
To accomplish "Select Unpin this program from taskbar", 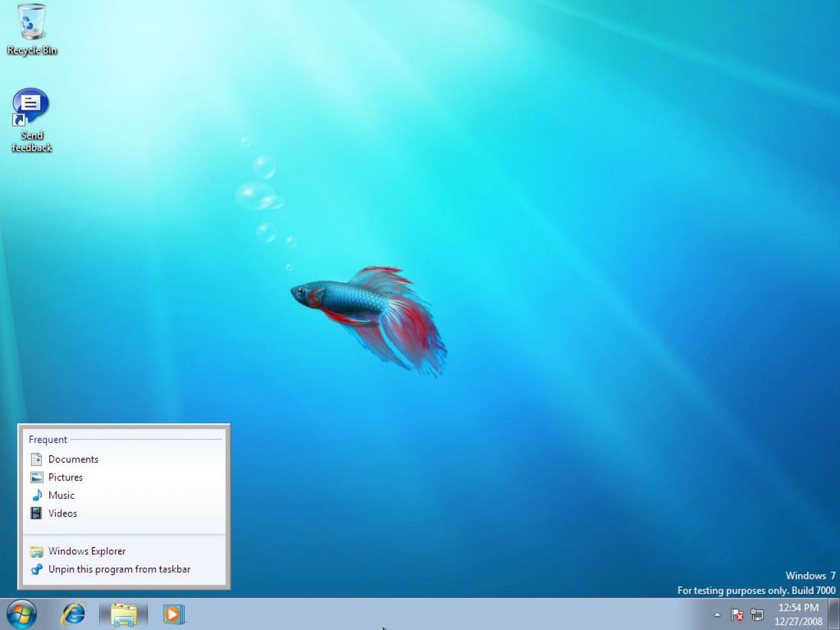I will tap(125, 569).
